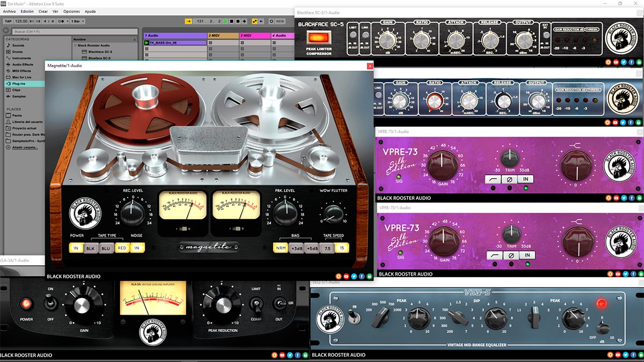Open the Edición menu

27,11
